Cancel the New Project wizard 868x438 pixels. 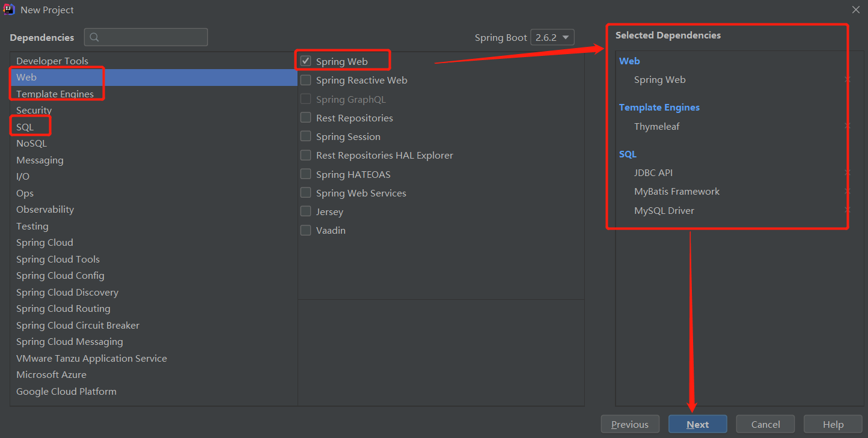[x=766, y=424]
